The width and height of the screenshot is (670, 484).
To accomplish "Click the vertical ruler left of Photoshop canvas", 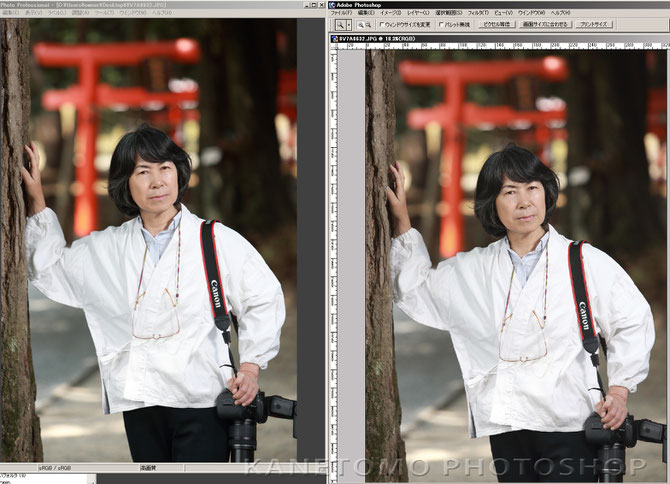I will click(334, 266).
